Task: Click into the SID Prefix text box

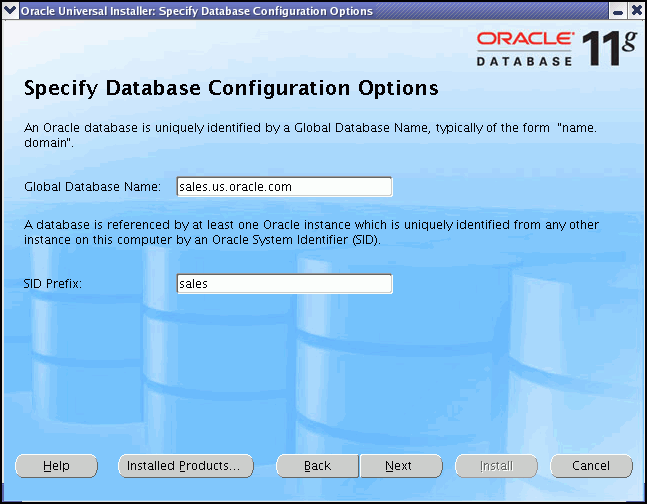Action: tap(284, 284)
